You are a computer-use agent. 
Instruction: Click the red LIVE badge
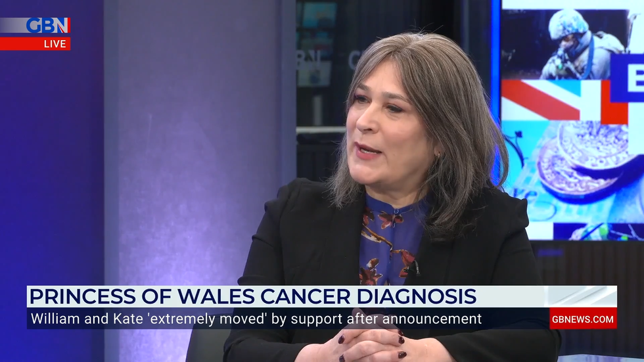point(35,43)
